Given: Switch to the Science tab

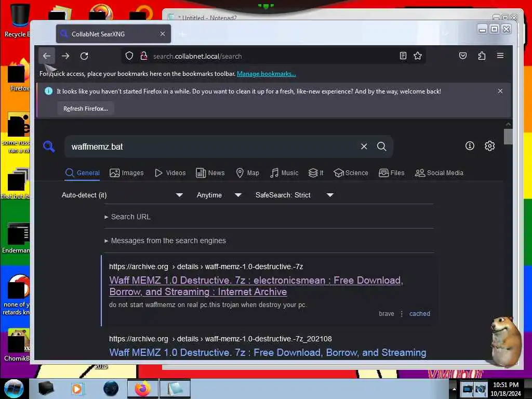Looking at the screenshot, I should pos(351,172).
